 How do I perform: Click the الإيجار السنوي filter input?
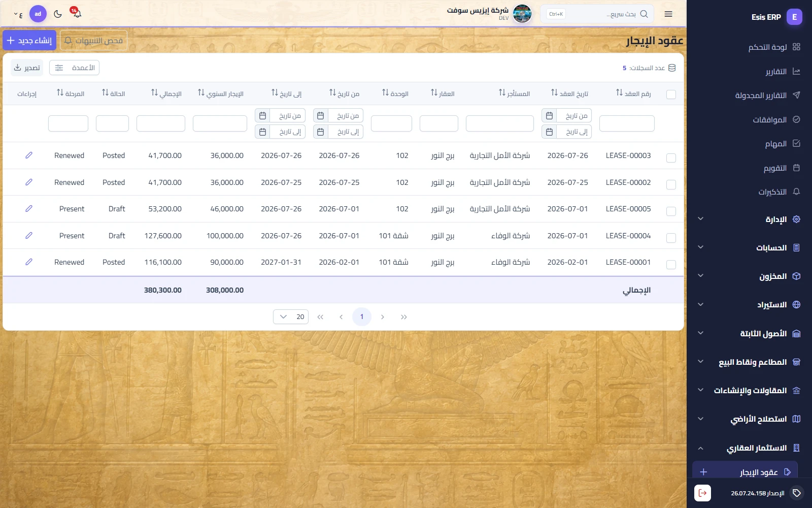point(220,123)
